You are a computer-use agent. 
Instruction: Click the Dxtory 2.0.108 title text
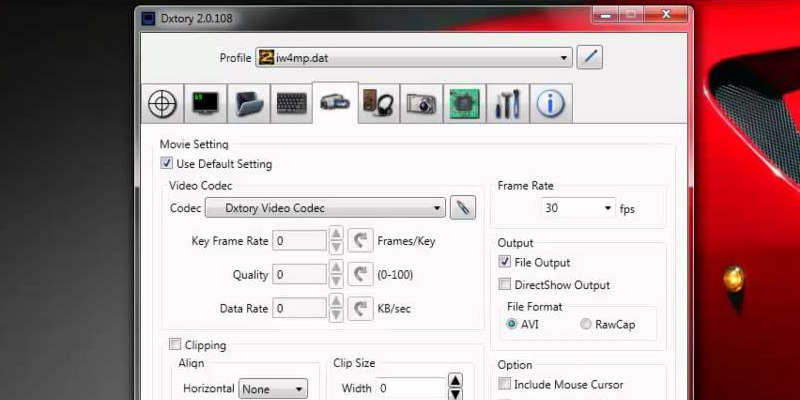coord(196,19)
